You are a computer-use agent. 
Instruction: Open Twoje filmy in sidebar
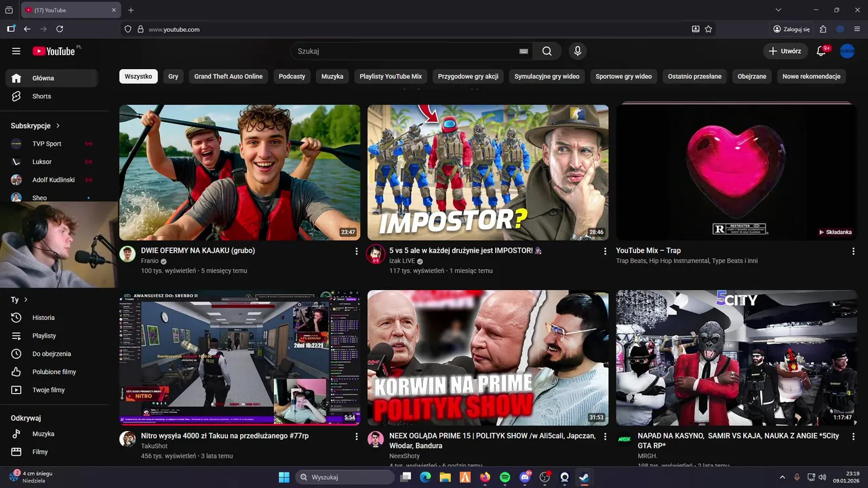pyautogui.click(x=52, y=390)
